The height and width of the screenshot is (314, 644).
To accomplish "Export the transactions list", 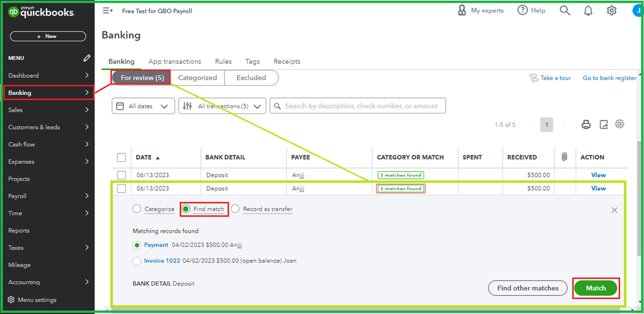I will pos(604,124).
